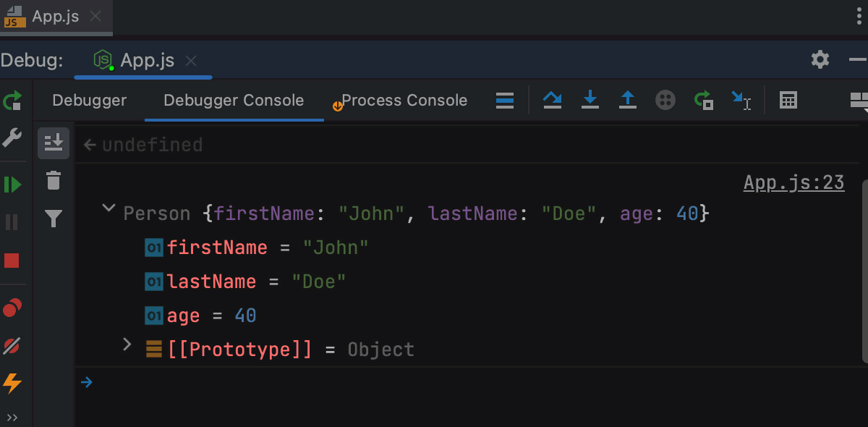Viewport: 868px width, 427px height.
Task: Rerun the App.js debug session
Action: [12, 100]
